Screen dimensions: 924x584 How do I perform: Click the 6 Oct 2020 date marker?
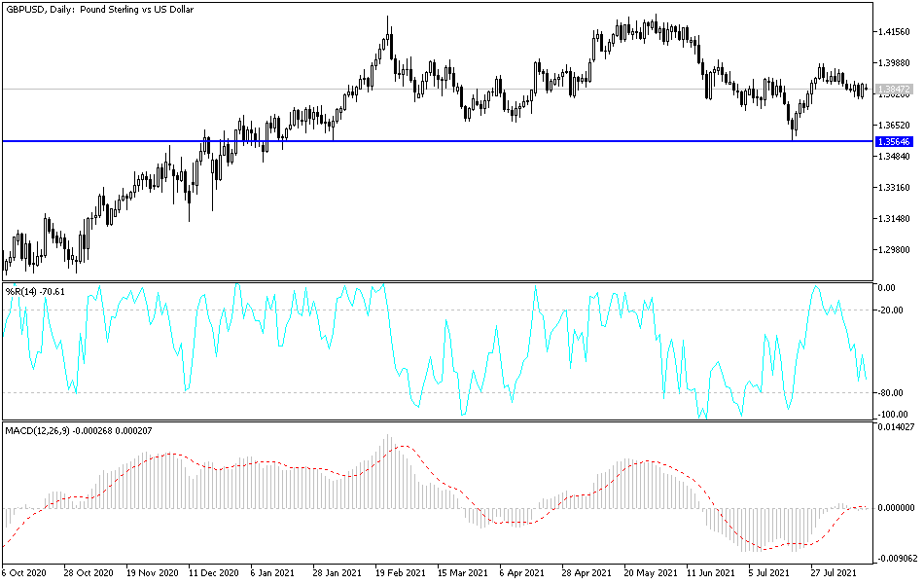click(x=23, y=572)
